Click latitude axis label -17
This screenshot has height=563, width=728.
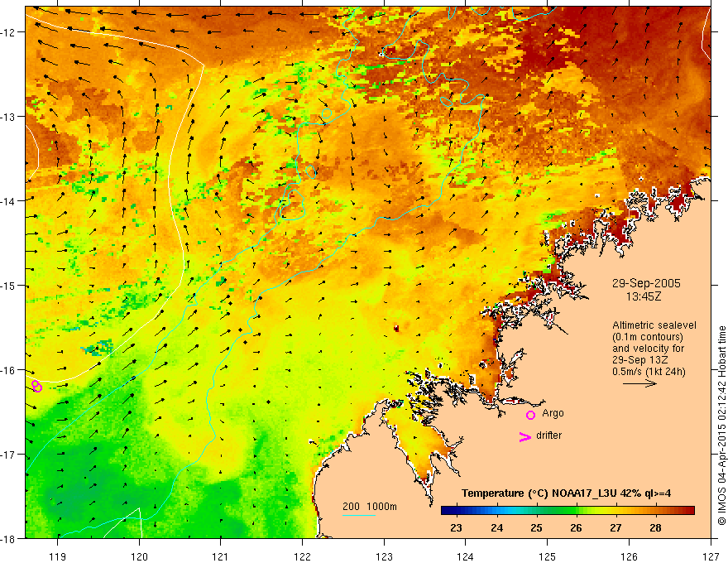point(9,454)
